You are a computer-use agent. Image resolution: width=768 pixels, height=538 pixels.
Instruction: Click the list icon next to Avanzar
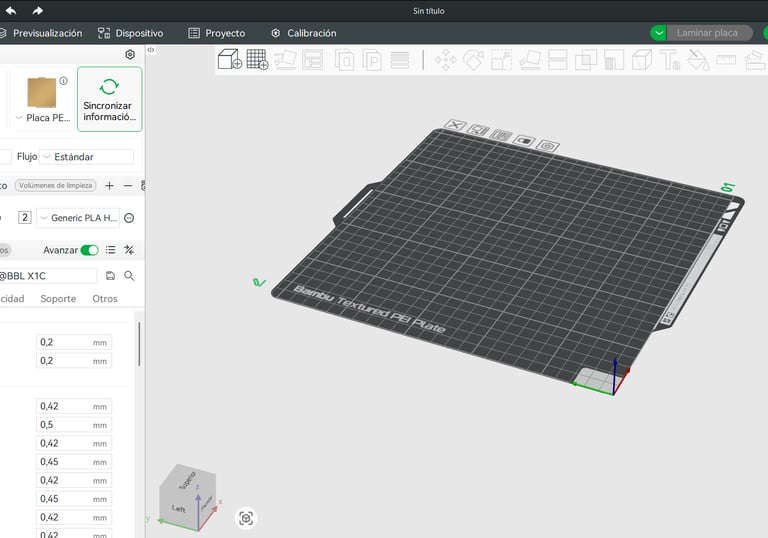(111, 250)
